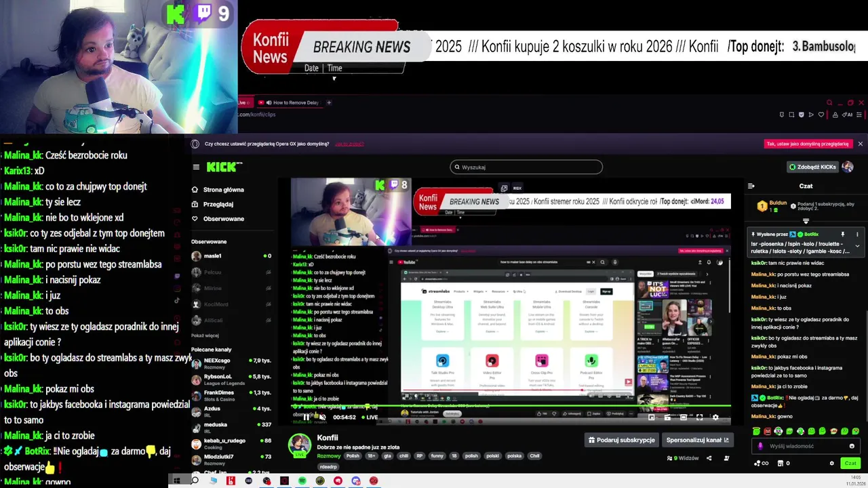Open recommended channel kebab_u_rudego
This screenshot has width=868, height=488.
(x=231, y=443)
